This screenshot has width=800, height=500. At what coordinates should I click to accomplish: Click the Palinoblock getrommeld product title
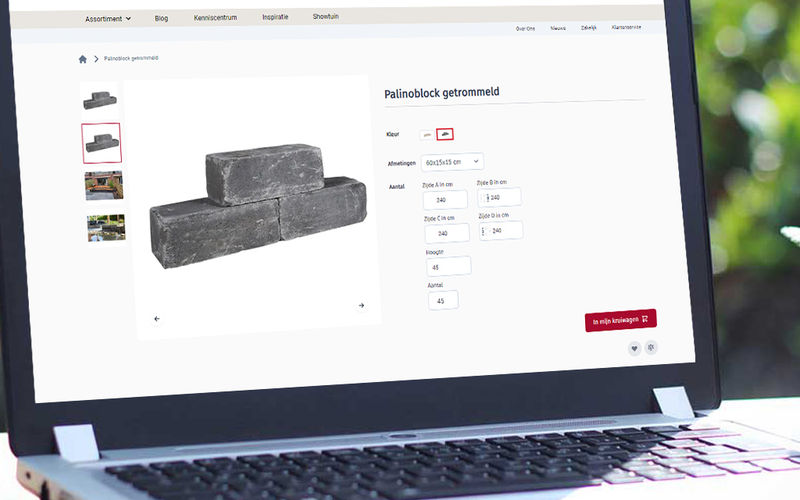[x=441, y=93]
